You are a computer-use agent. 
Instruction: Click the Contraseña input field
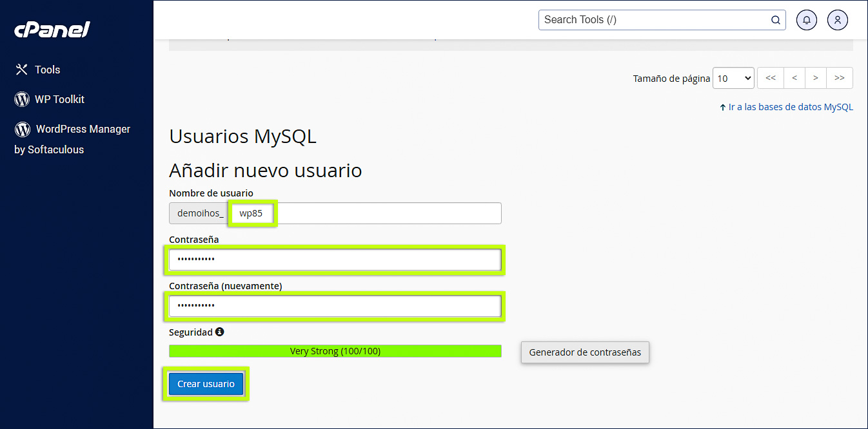point(335,260)
